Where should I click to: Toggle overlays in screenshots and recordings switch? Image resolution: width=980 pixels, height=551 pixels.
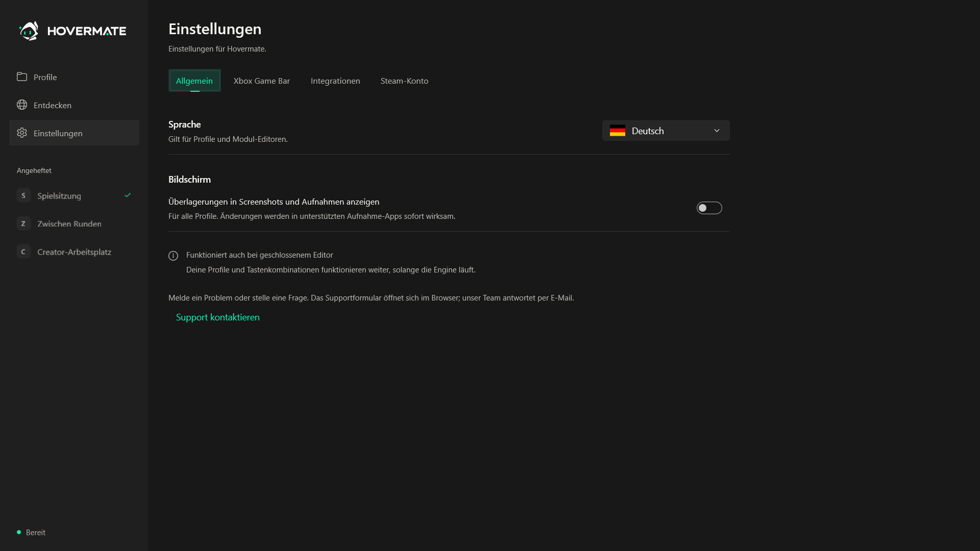[709, 208]
